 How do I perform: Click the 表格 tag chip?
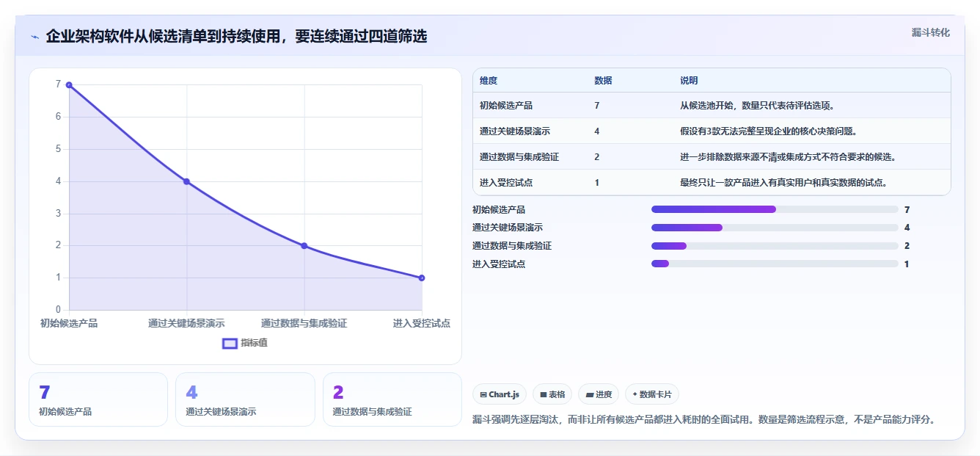(x=552, y=394)
